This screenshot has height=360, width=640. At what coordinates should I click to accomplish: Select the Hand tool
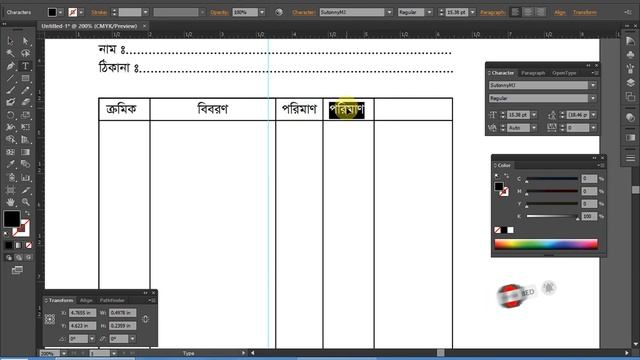pos(10,202)
